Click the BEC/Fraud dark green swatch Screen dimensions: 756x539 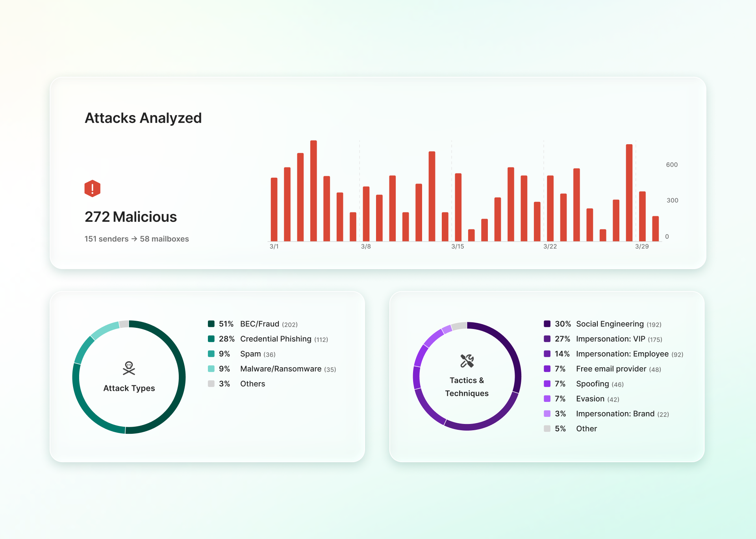click(211, 324)
